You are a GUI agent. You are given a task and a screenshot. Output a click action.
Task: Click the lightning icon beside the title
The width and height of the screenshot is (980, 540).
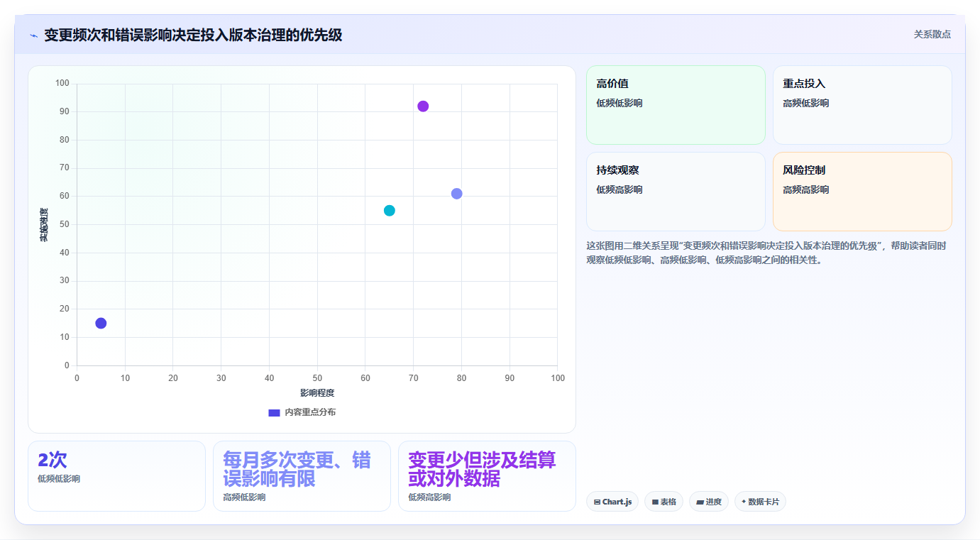pyautogui.click(x=34, y=35)
